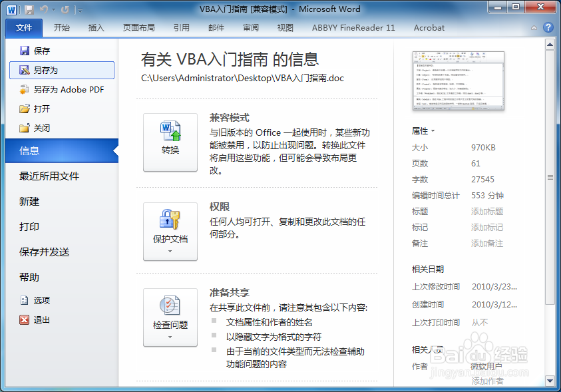This screenshot has height=392, width=561.
Task: Switch to the 审阅 ribbon tab
Action: (250, 28)
